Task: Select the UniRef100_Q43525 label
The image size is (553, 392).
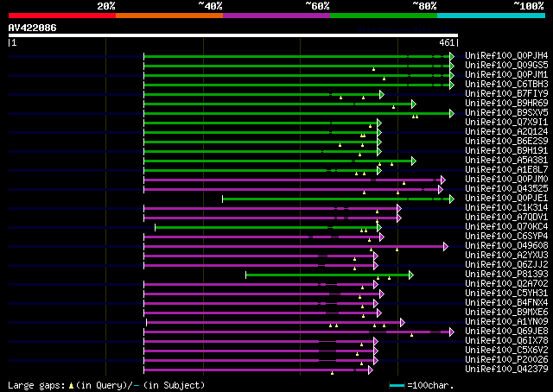Action: click(506, 189)
